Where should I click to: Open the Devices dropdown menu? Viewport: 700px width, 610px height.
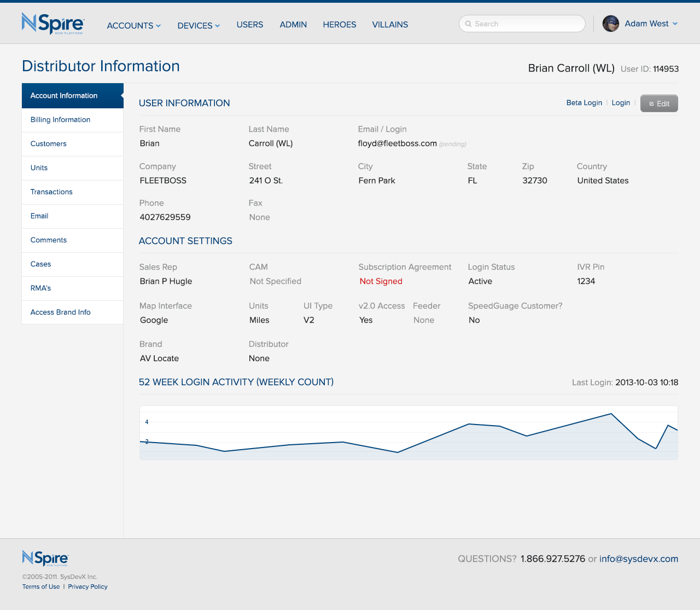click(x=199, y=26)
